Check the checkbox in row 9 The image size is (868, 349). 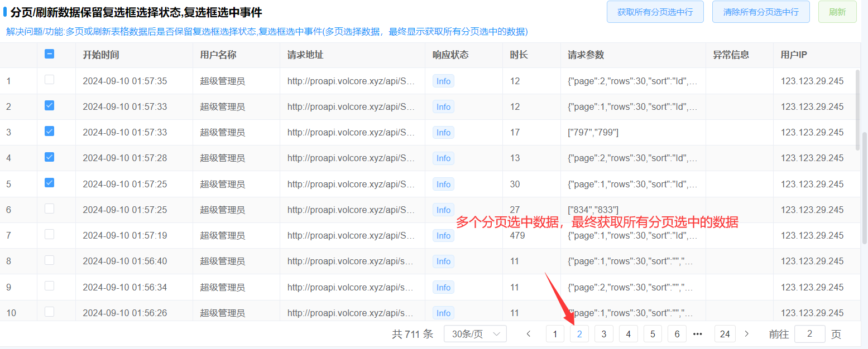(49, 286)
